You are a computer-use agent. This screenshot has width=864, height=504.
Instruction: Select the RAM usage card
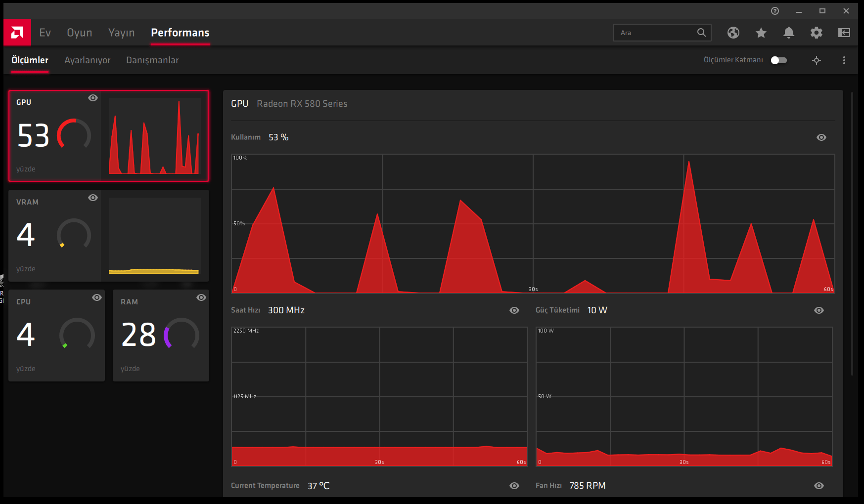(x=161, y=336)
